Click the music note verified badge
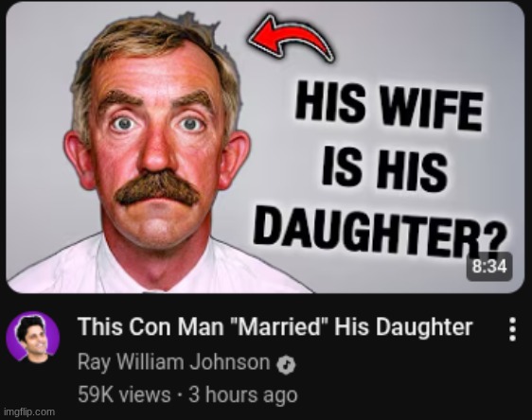Image resolution: width=532 pixels, height=420 pixels. [286, 365]
